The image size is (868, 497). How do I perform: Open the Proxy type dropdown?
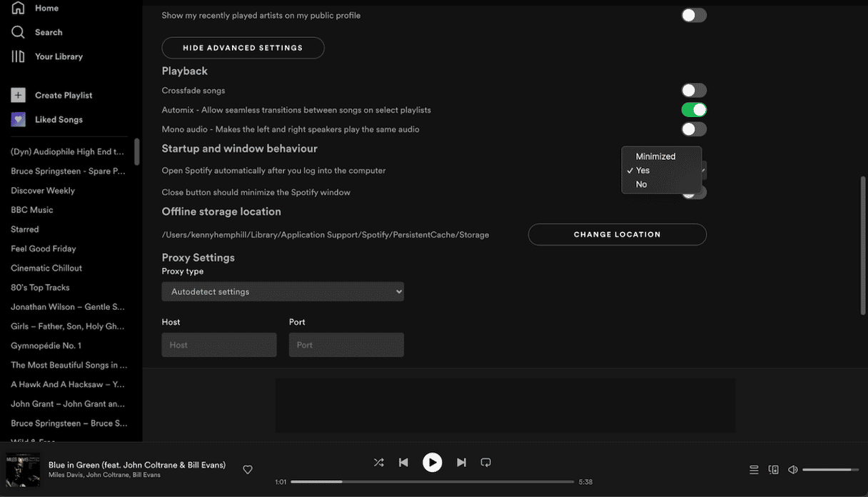(x=282, y=291)
